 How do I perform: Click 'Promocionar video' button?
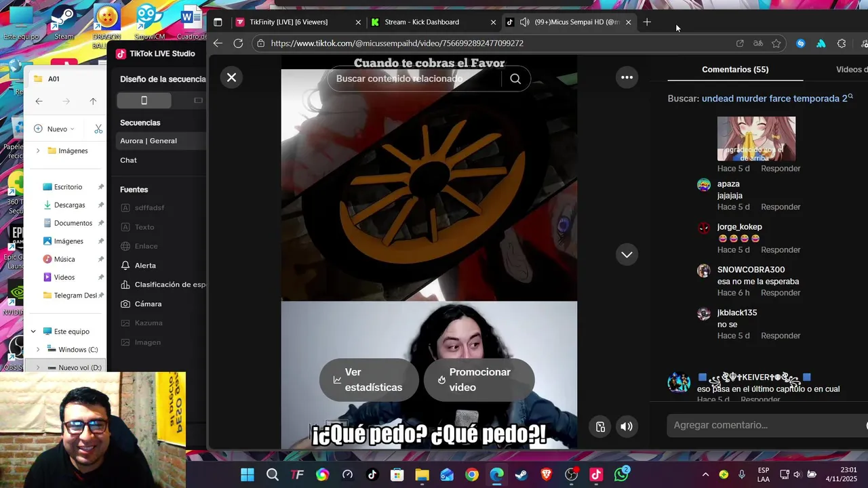tap(479, 380)
